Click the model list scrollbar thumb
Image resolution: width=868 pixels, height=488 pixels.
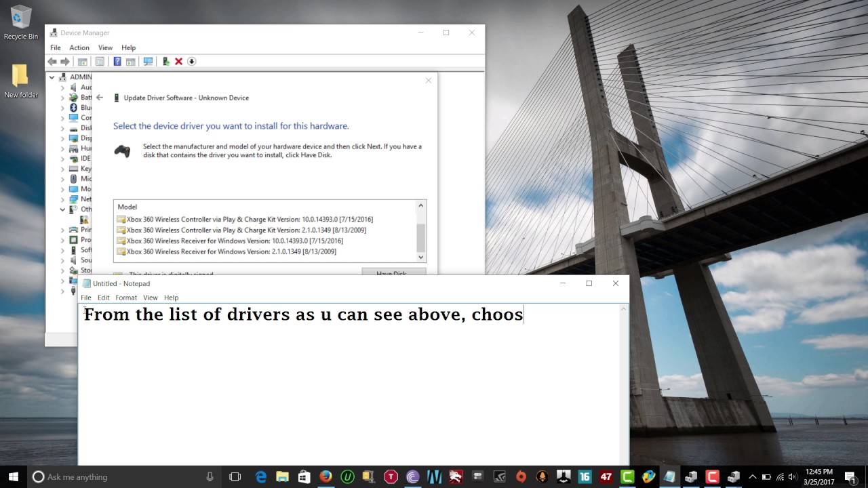421,237
